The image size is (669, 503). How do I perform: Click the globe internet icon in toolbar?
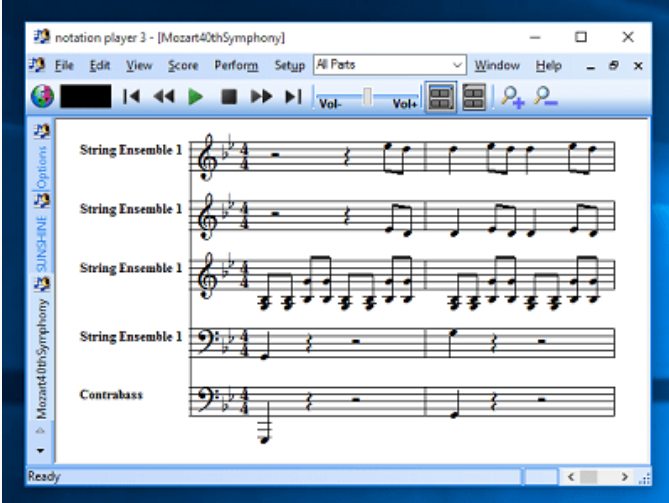(x=42, y=96)
